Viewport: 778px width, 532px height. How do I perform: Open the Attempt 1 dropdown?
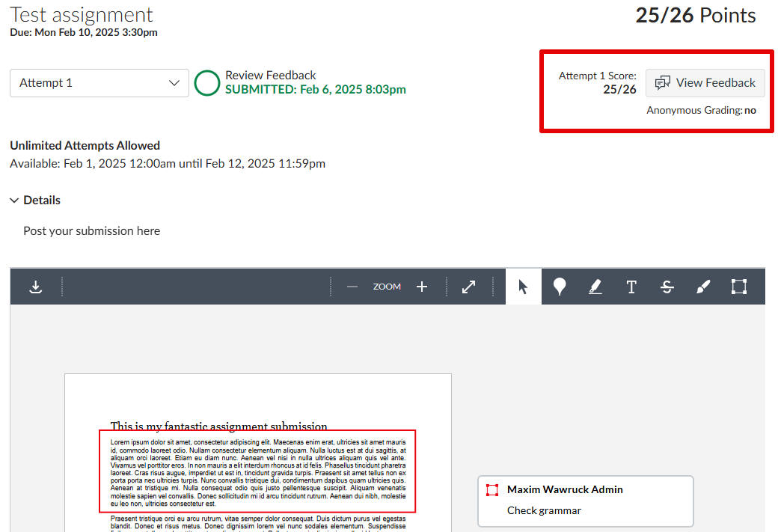pyautogui.click(x=99, y=83)
